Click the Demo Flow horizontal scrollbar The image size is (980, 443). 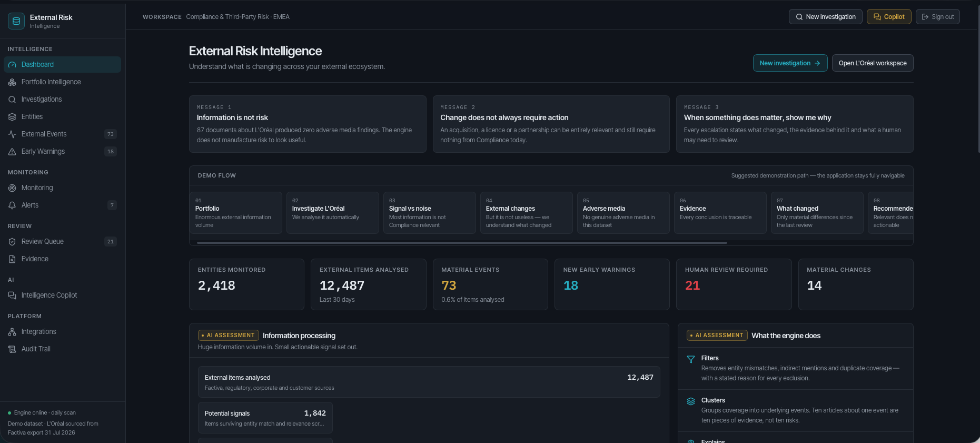tap(462, 243)
